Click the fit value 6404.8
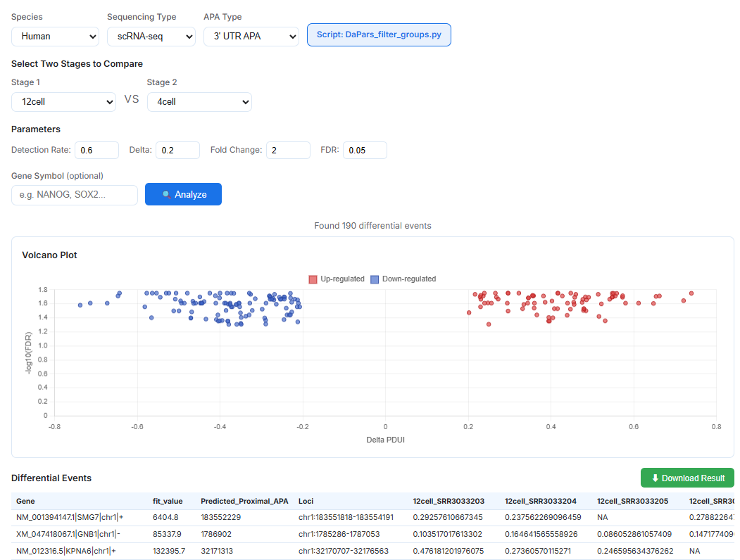740x560 pixels. pyautogui.click(x=165, y=517)
